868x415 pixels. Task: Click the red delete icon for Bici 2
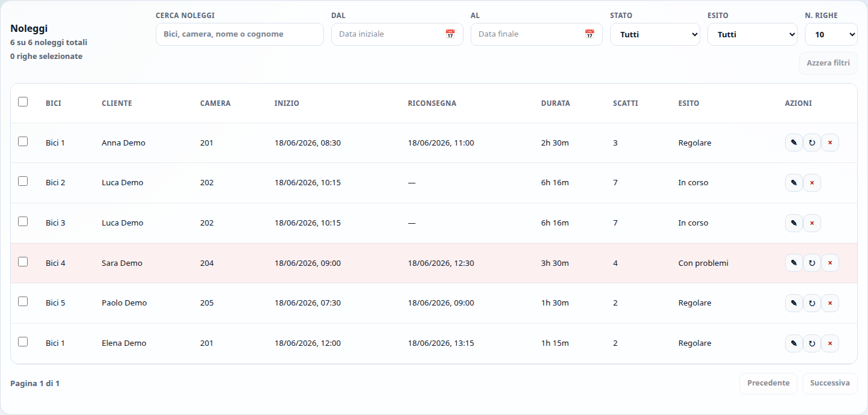(x=811, y=183)
